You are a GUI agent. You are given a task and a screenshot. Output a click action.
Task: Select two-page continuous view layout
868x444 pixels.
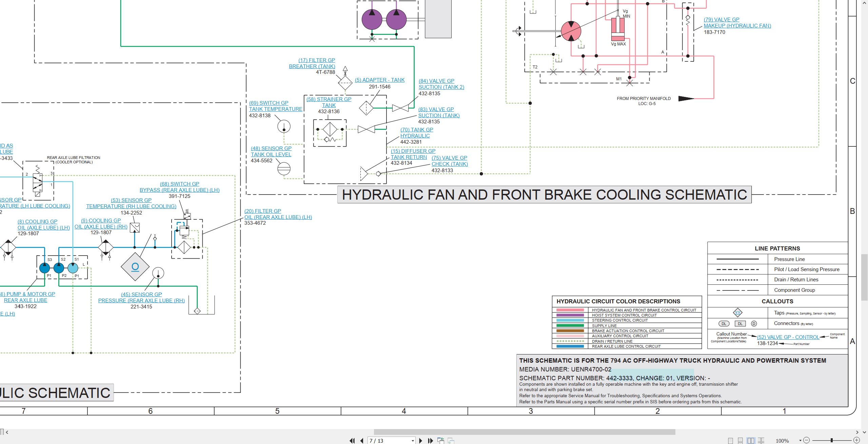tap(761, 441)
